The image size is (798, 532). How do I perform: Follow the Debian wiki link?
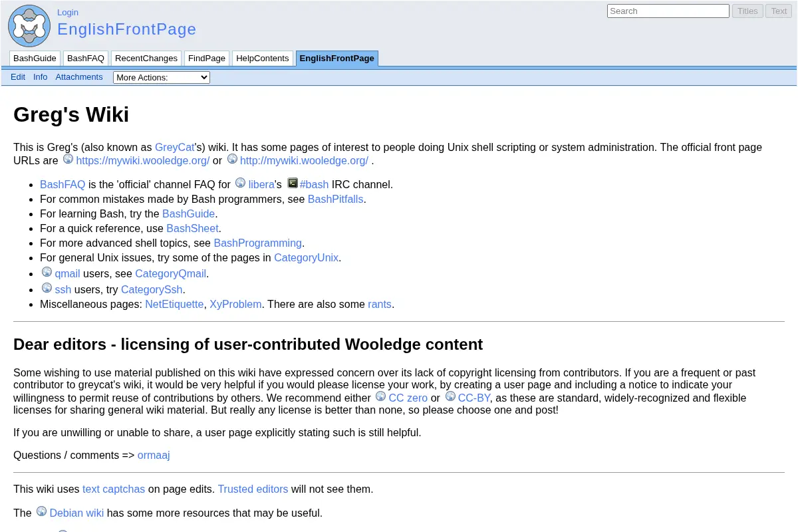click(76, 513)
